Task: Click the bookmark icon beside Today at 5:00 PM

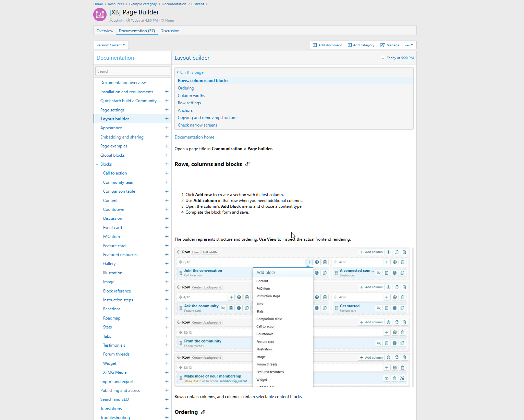Action: pyautogui.click(x=383, y=58)
